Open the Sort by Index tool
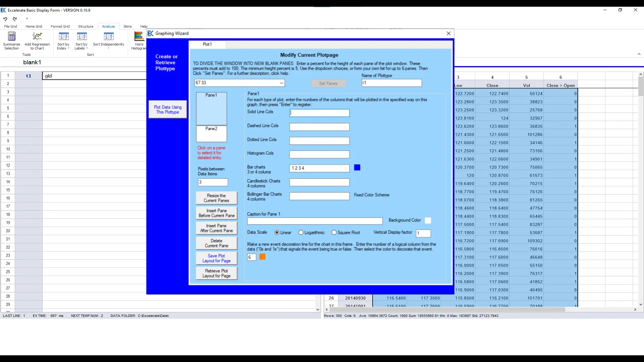Screen dimensions: 644x362 point(63,41)
